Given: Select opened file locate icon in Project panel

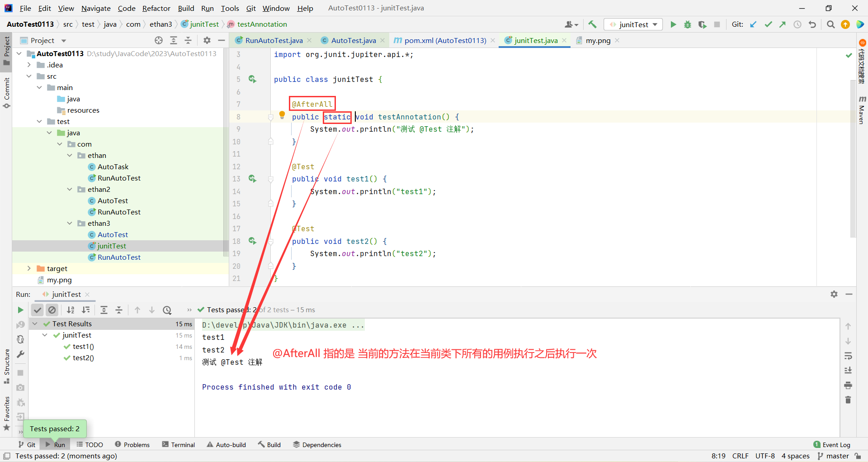Looking at the screenshot, I should tap(159, 40).
